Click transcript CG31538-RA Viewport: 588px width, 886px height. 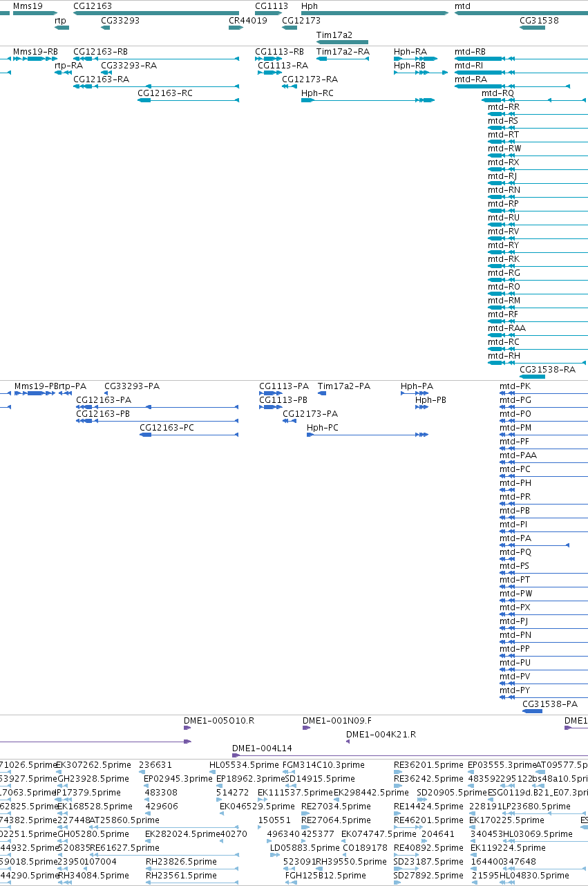532,377
